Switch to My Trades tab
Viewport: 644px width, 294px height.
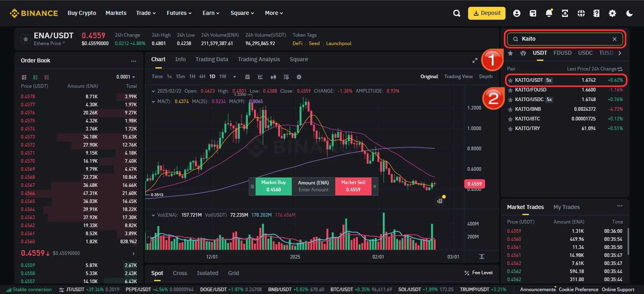tap(566, 207)
